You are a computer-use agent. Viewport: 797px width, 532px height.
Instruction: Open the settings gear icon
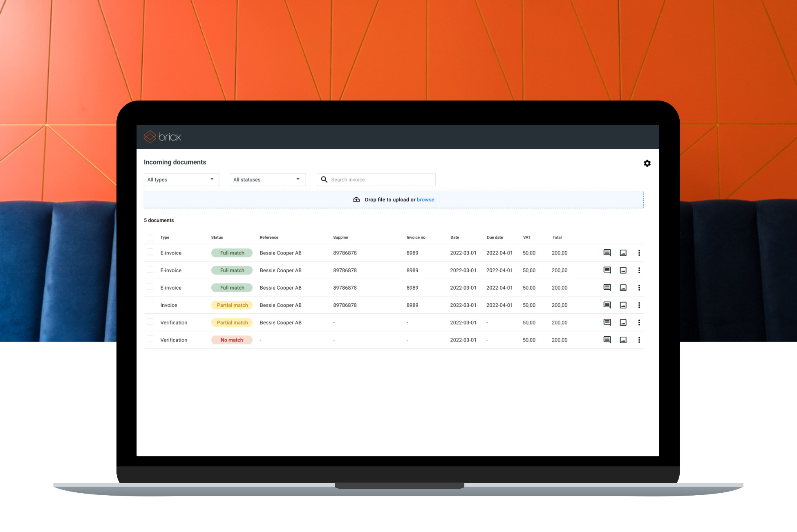coord(647,163)
